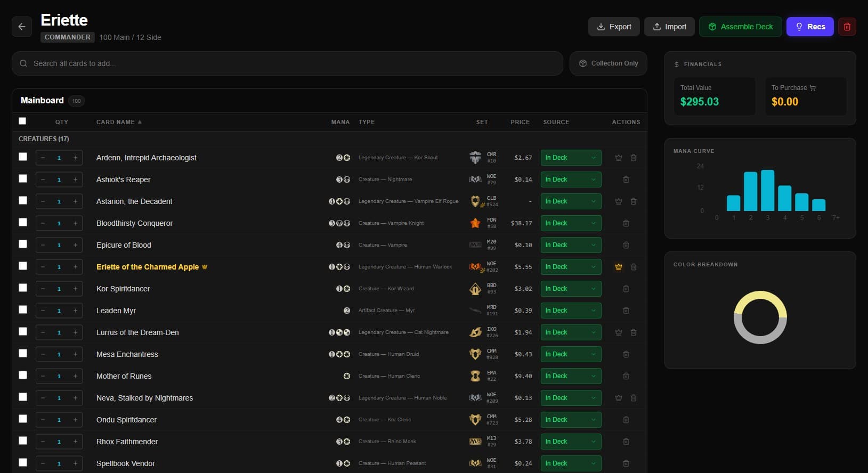Open the Recs recommendations button
868x473 pixels.
(809, 27)
